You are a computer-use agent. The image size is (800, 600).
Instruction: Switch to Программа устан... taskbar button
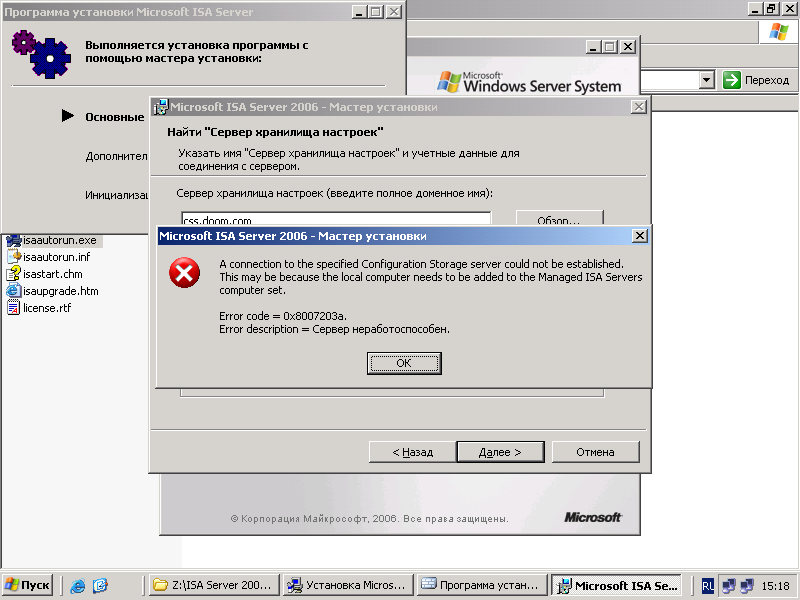(483, 585)
